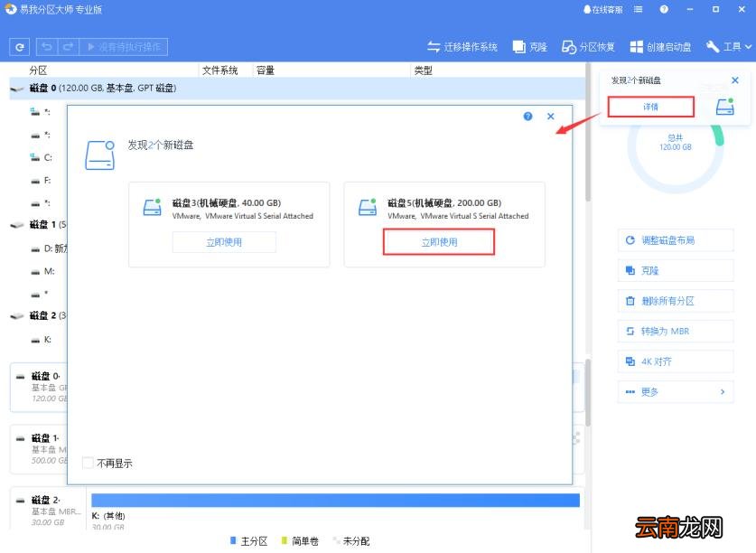Click the help question mark in the title bar
The image size is (756, 553).
click(665, 9)
